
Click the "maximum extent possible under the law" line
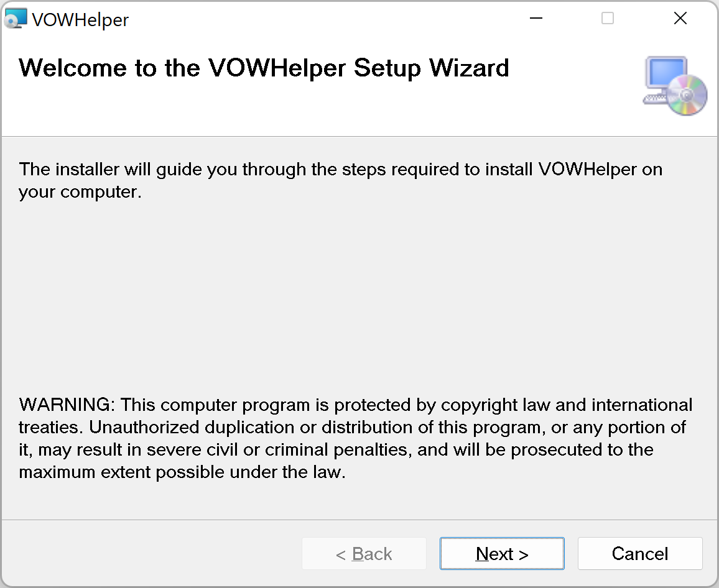pyautogui.click(x=182, y=472)
